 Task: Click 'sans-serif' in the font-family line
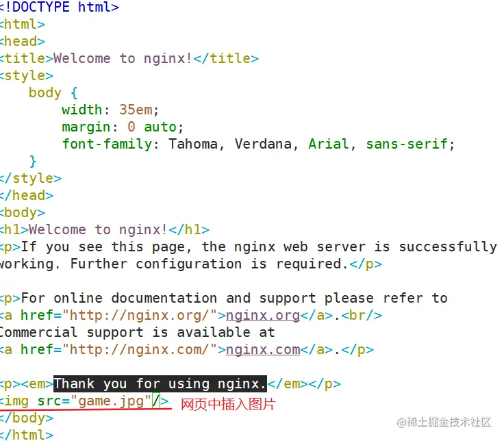coord(407,144)
